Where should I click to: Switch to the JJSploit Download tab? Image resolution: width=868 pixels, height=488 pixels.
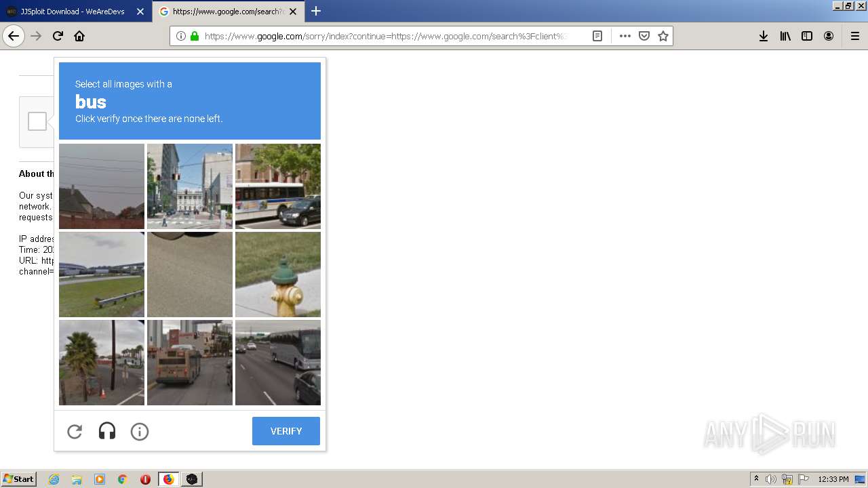coord(71,12)
